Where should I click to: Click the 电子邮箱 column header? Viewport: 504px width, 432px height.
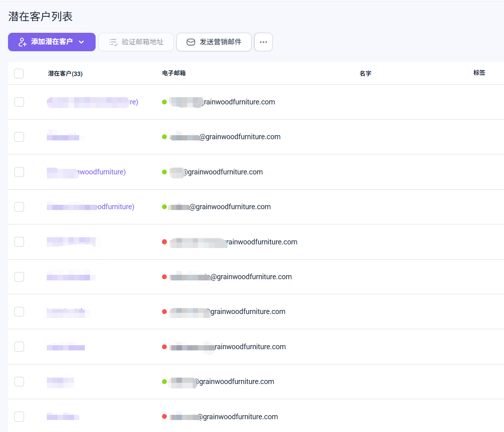[174, 73]
